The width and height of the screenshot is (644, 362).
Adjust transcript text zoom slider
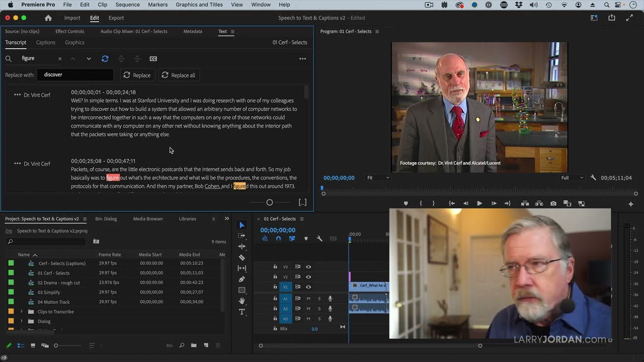[270, 203]
